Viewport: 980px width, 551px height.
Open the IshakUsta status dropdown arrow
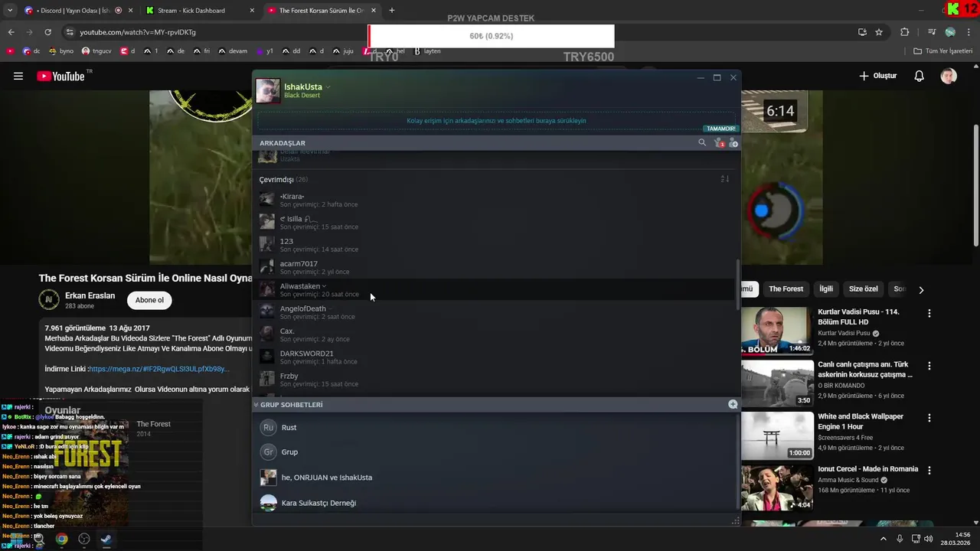(x=328, y=87)
